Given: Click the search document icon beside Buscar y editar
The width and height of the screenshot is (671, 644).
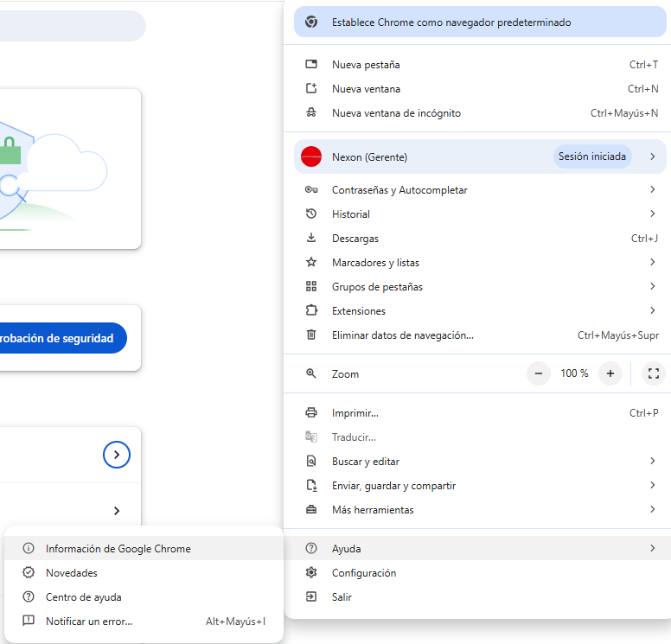Looking at the screenshot, I should click(311, 461).
